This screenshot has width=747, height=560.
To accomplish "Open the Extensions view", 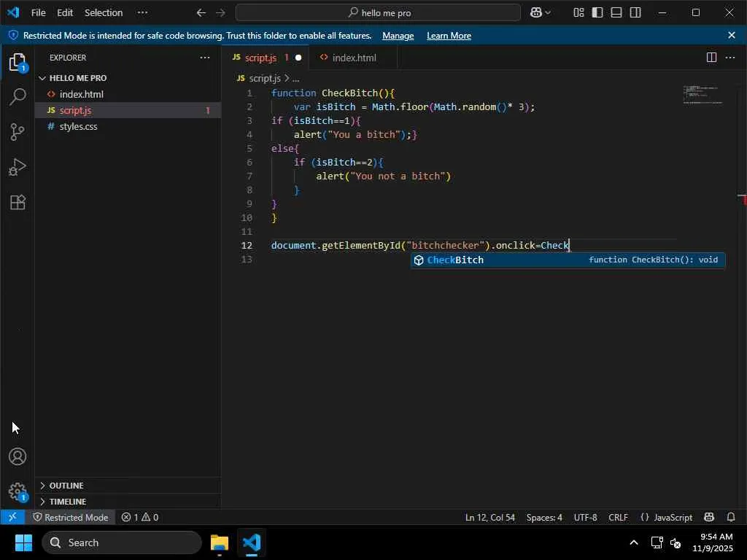I will [18, 203].
